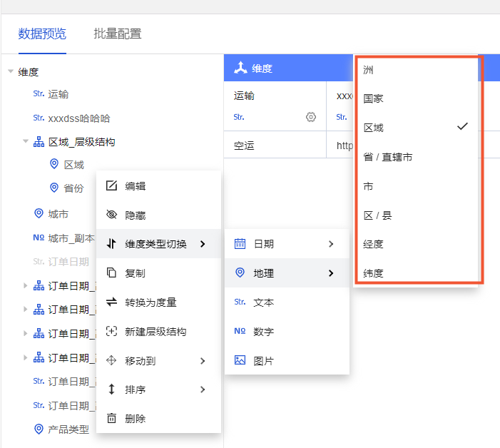This screenshot has width=500, height=448.
Task: Choose 省 / 直辖市 from geography list
Action: (387, 157)
